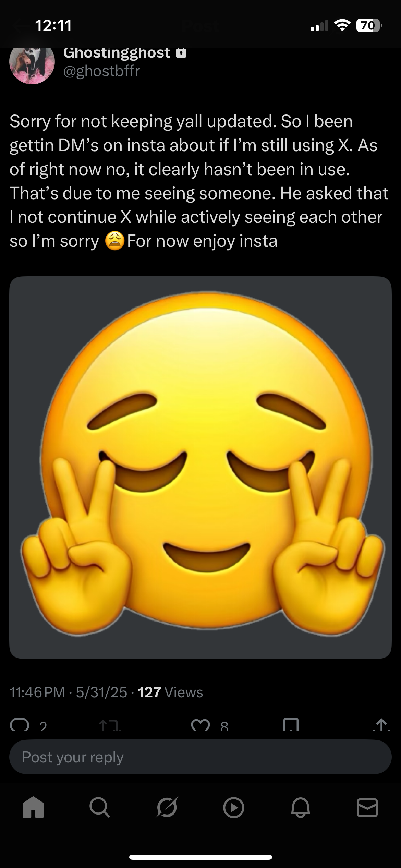401x868 pixels.
Task: Open the Home tab icon
Action: (x=33, y=808)
